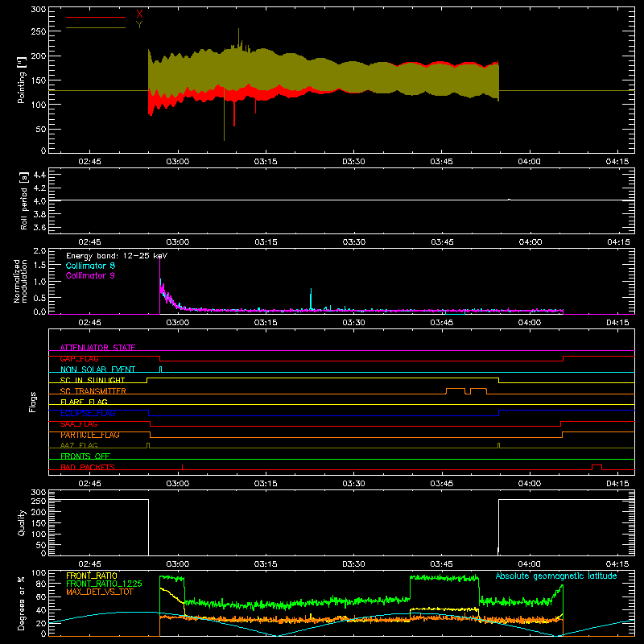Click the Roll period axis title
Screen dimensions: 644x644
pyautogui.click(x=24, y=200)
